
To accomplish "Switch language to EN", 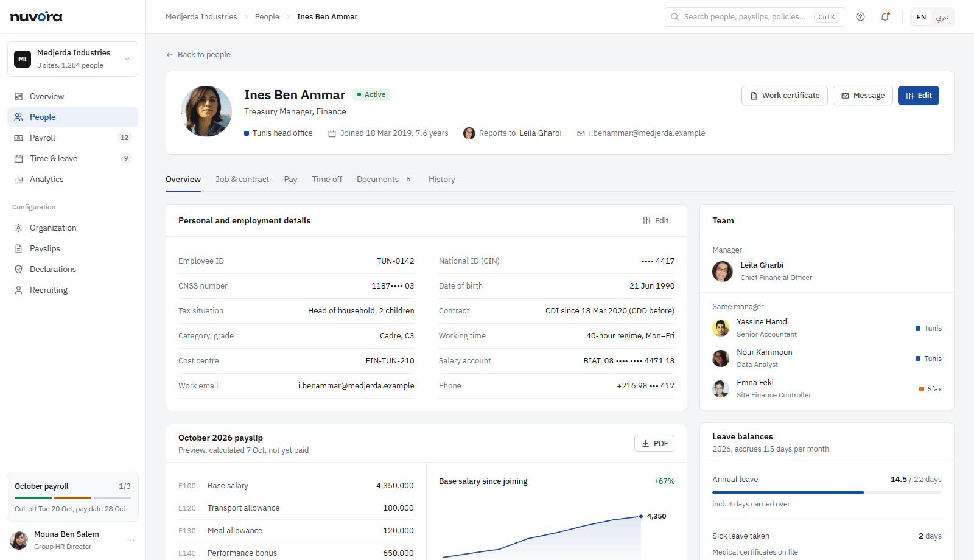I will 921,17.
